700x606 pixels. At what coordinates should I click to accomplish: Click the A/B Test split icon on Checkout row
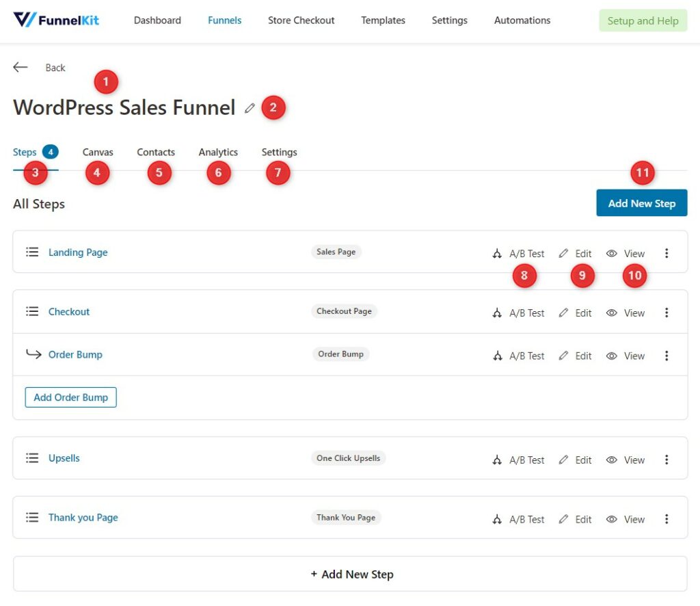[x=497, y=313]
